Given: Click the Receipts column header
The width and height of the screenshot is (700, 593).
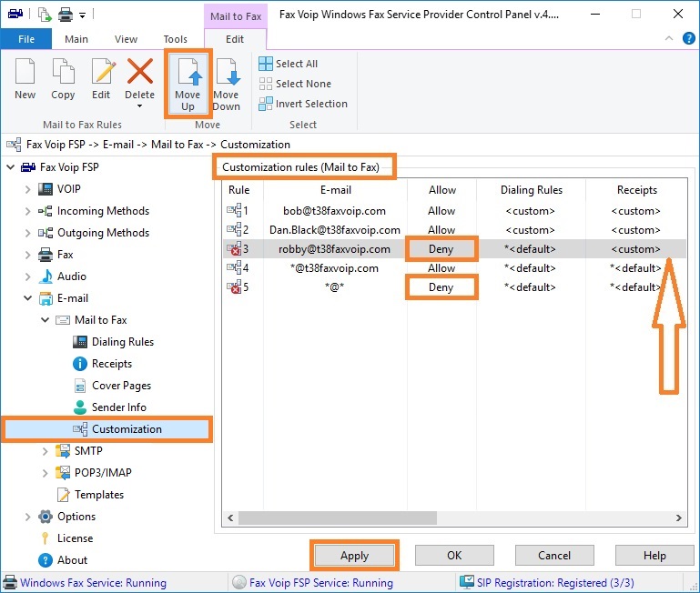Looking at the screenshot, I should point(636,190).
